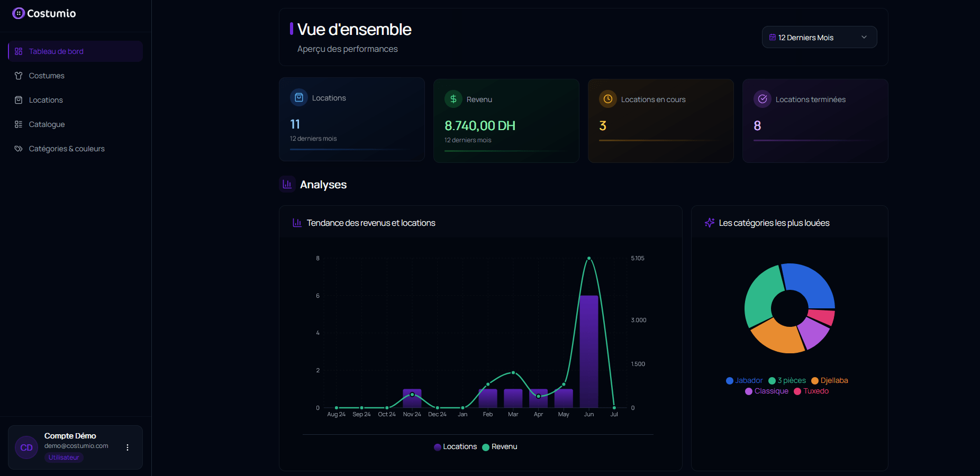Navigate to the Catalogue section
Screen dimensions: 980x476
tap(45, 124)
